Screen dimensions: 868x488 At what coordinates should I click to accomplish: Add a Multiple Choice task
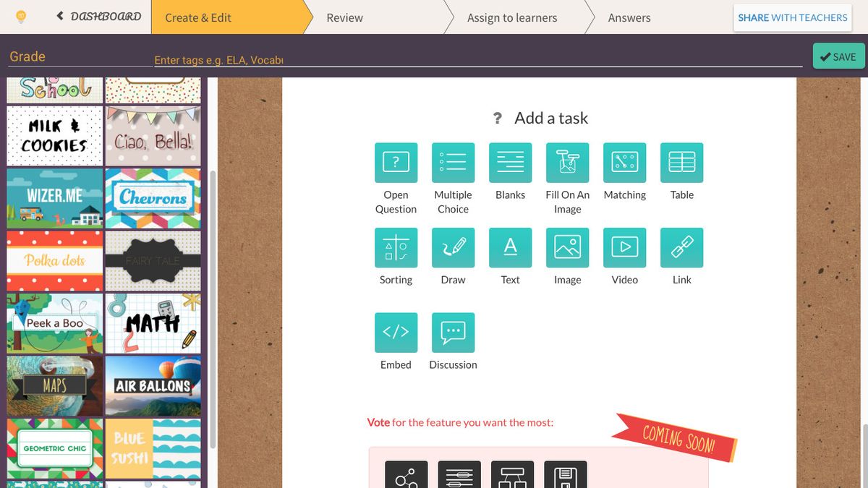[x=453, y=162]
